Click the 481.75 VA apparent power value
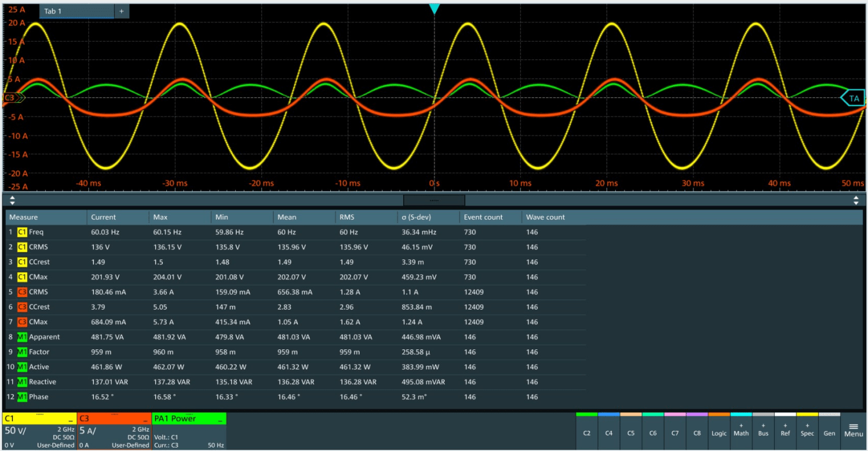The image size is (868, 451). click(108, 337)
